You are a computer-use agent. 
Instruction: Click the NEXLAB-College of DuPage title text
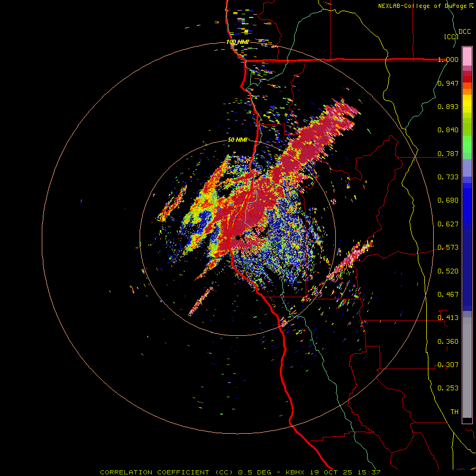click(x=426, y=6)
